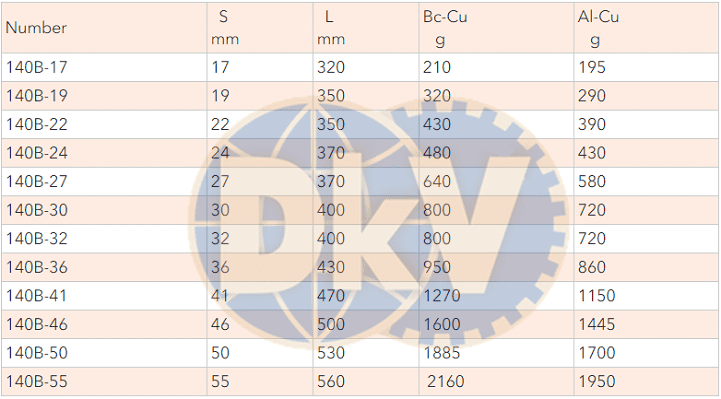
Task: Select the 195 Al-Cu weight value
Action: tap(592, 68)
